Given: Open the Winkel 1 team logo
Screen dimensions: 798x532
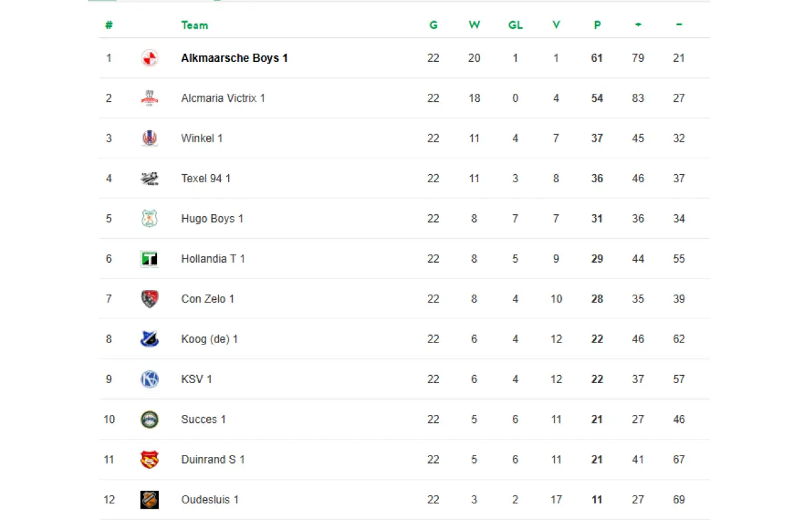Looking at the screenshot, I should (150, 138).
